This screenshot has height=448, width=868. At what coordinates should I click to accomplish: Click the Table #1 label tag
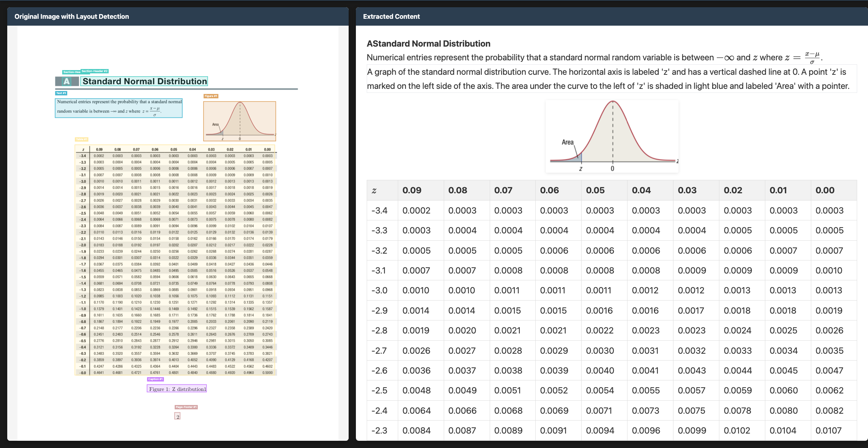point(81,139)
